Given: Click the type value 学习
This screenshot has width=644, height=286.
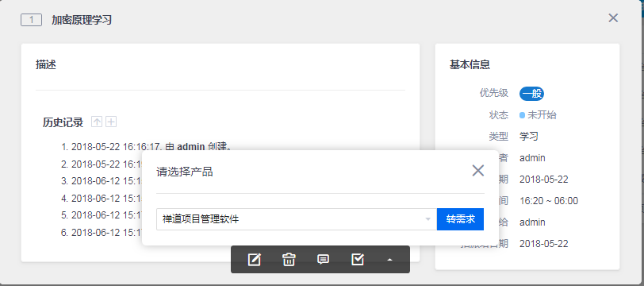Looking at the screenshot, I should pos(528,137).
